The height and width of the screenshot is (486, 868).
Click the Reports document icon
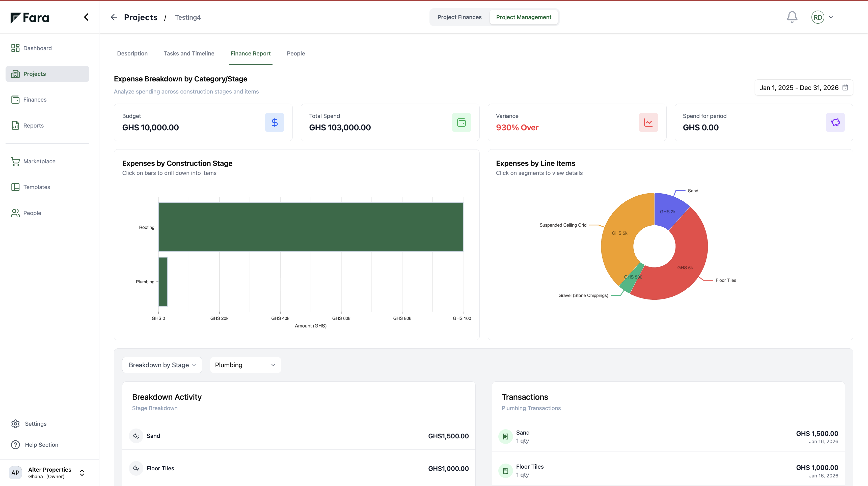[15, 126]
